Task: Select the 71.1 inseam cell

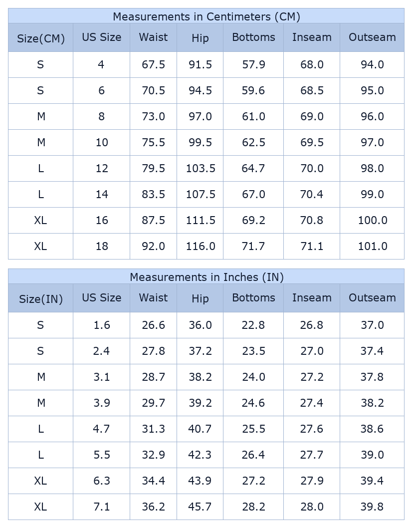Action: [x=312, y=247]
